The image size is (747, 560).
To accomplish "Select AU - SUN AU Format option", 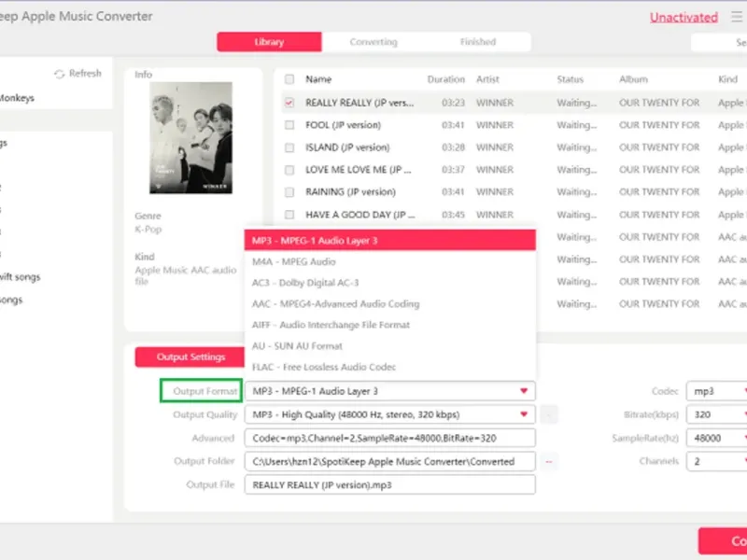I will pos(389,345).
